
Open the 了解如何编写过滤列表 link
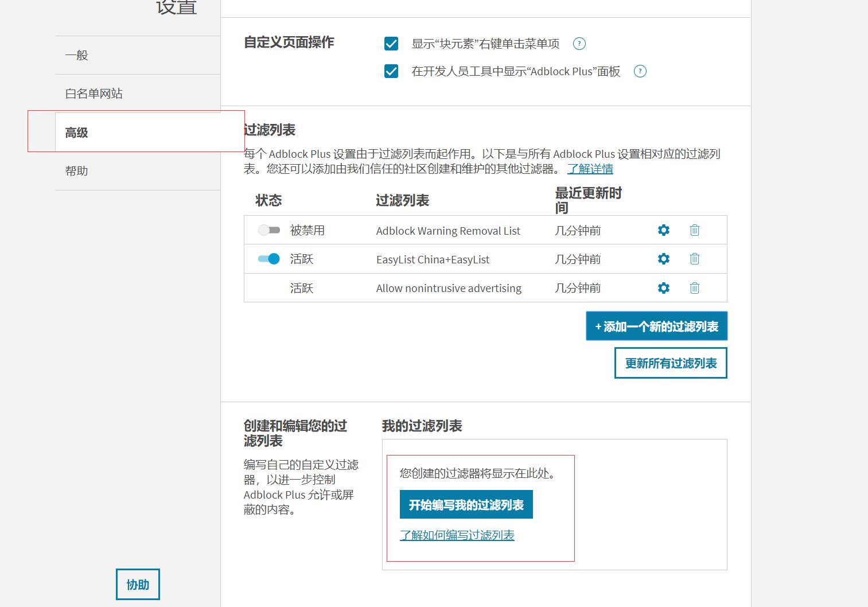[457, 535]
